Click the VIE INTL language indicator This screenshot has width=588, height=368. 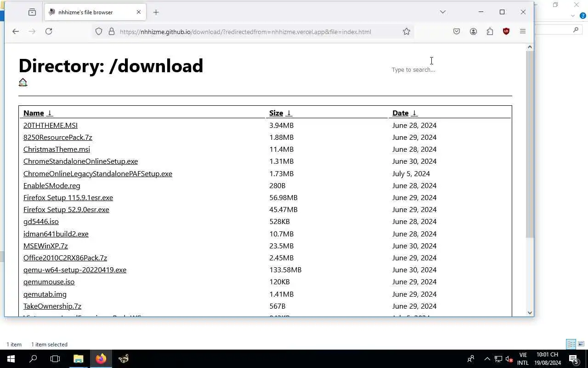click(x=523, y=359)
